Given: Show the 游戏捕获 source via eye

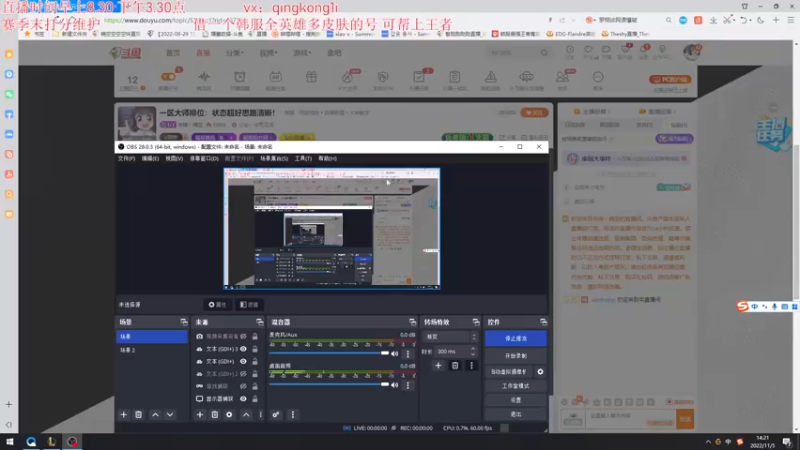Looking at the screenshot, I should (x=243, y=386).
